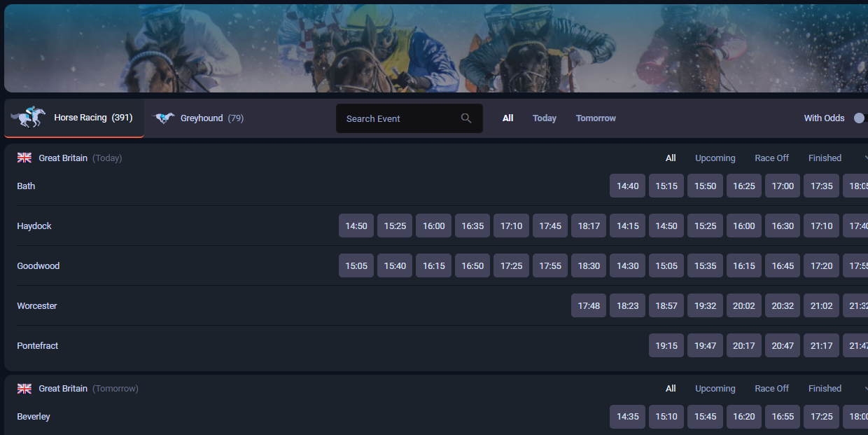Select Haydock 17:45 race
The width and height of the screenshot is (868, 435).
[x=550, y=226]
